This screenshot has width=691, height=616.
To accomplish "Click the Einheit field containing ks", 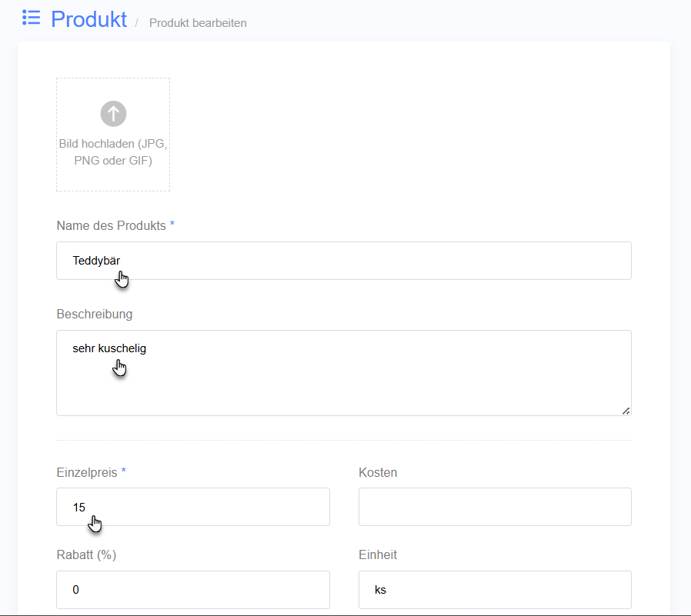I will click(x=495, y=590).
